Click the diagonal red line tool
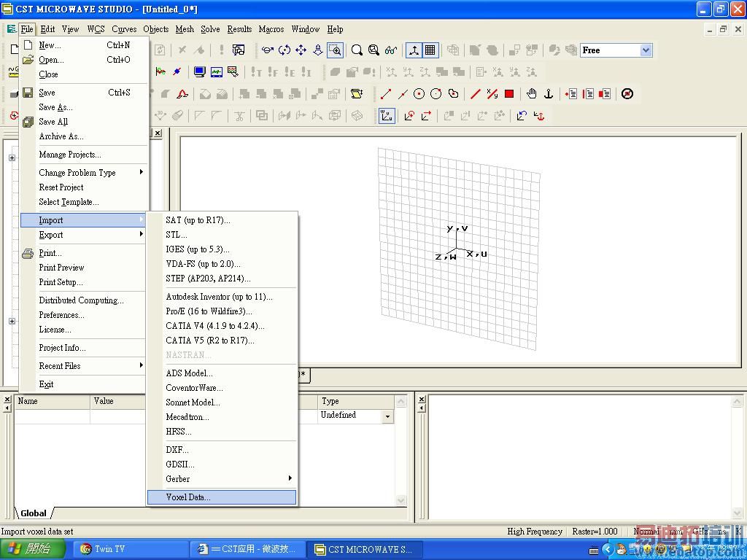This screenshot has width=747, height=560. click(476, 93)
